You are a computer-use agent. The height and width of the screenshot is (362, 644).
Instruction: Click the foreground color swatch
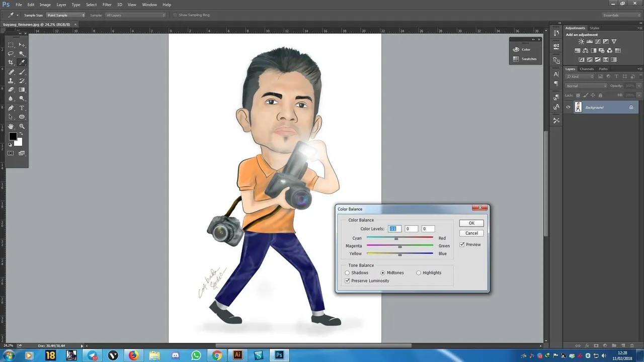13,137
